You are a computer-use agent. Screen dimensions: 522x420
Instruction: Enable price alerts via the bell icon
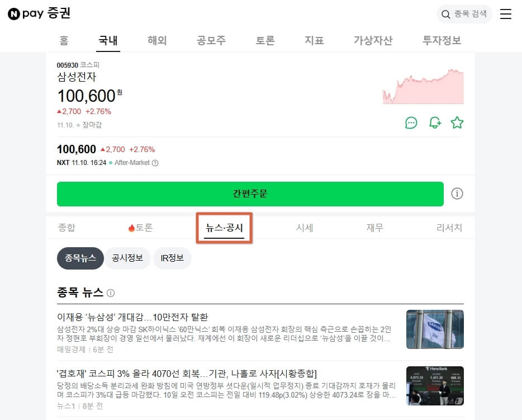(434, 122)
